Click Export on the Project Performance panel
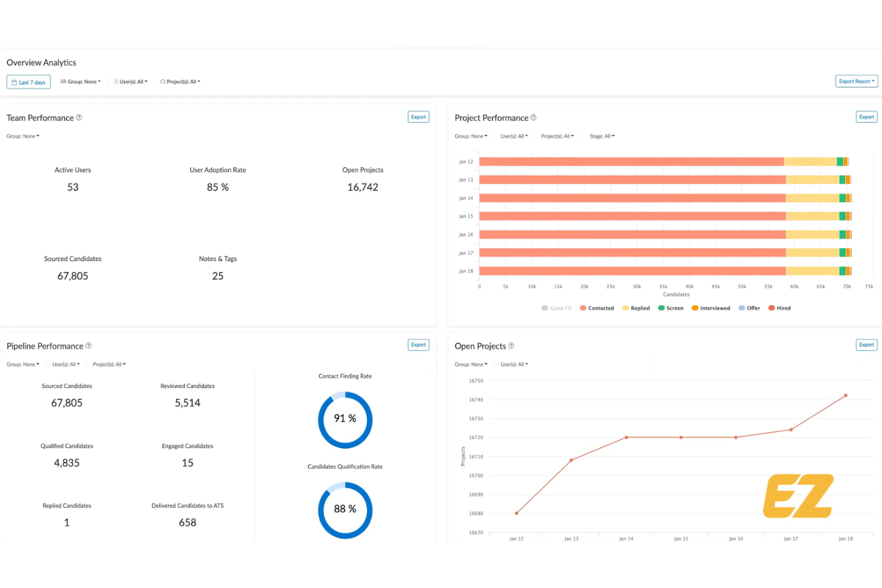Screen dimensions: 882x588 click(x=866, y=117)
